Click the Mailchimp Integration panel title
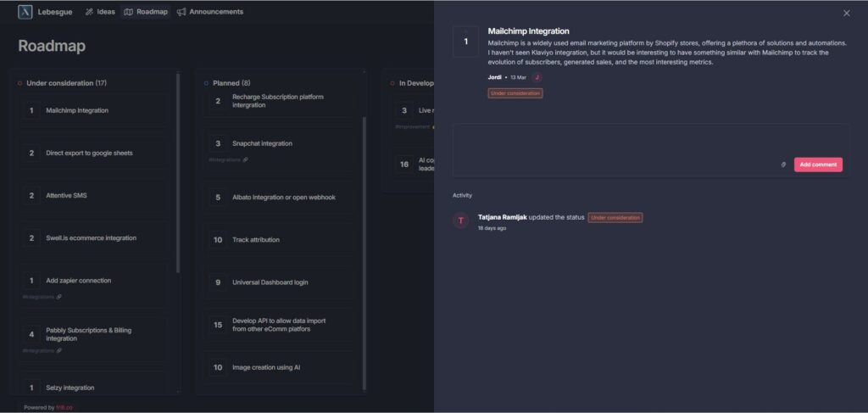 click(528, 31)
